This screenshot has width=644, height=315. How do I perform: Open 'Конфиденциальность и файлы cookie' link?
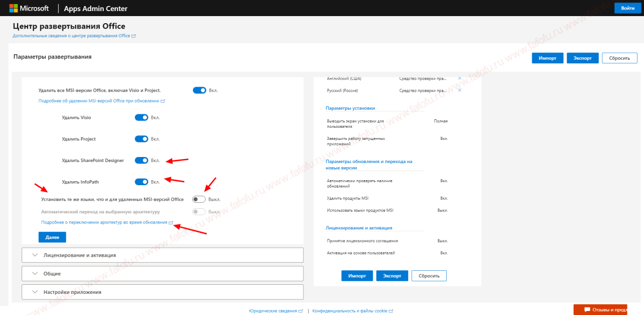(x=353, y=311)
